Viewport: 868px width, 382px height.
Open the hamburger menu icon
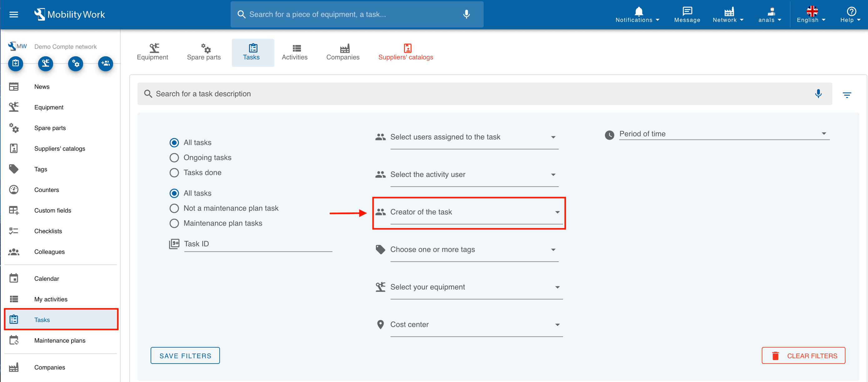click(13, 14)
